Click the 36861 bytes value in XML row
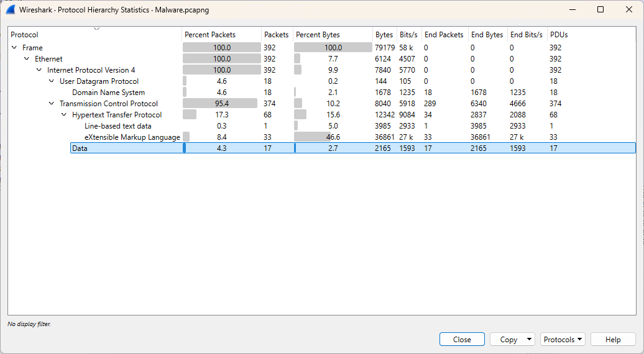The height and width of the screenshot is (354, 644). 384,137
